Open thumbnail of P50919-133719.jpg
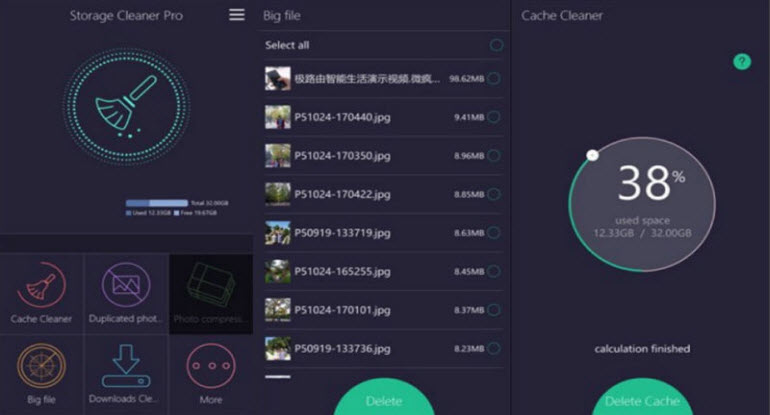This screenshot has height=415, width=770. pos(278,233)
